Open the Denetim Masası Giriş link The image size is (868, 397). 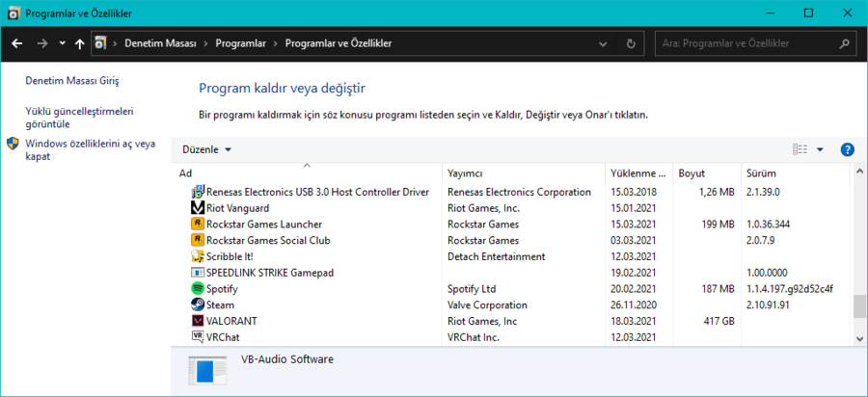point(72,81)
